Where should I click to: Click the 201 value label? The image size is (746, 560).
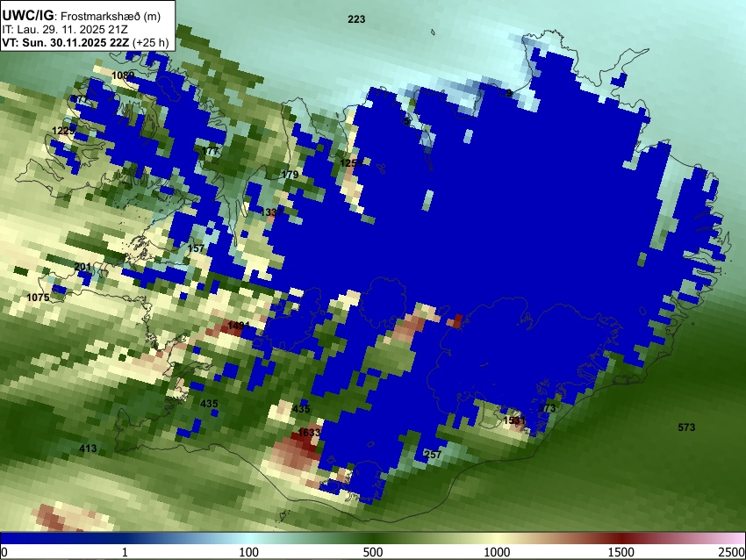pos(82,267)
